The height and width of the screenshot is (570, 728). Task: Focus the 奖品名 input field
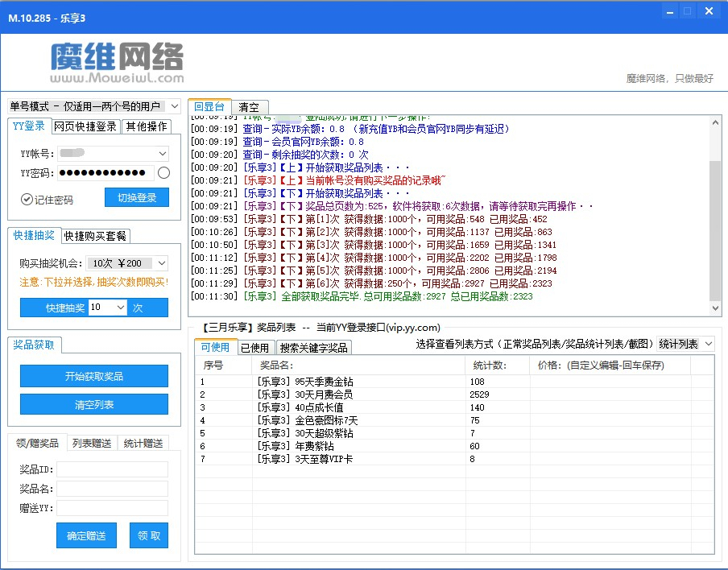point(113,489)
